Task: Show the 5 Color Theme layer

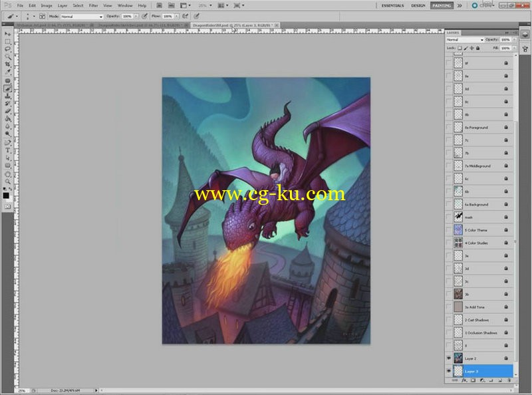Action: (448, 229)
